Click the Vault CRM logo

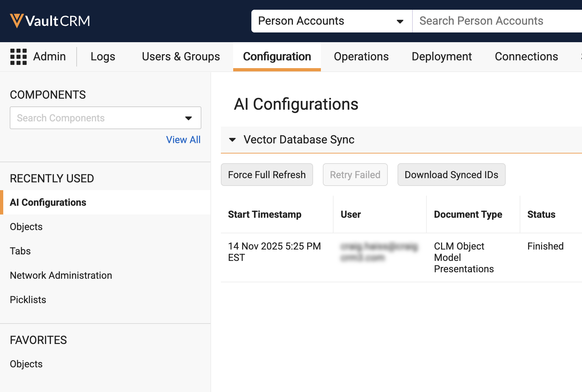(x=50, y=21)
